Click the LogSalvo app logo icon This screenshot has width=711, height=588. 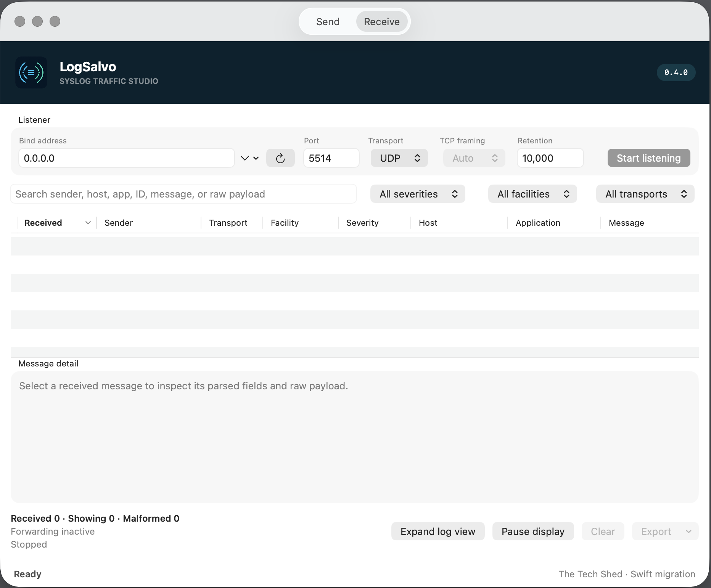pyautogui.click(x=31, y=72)
